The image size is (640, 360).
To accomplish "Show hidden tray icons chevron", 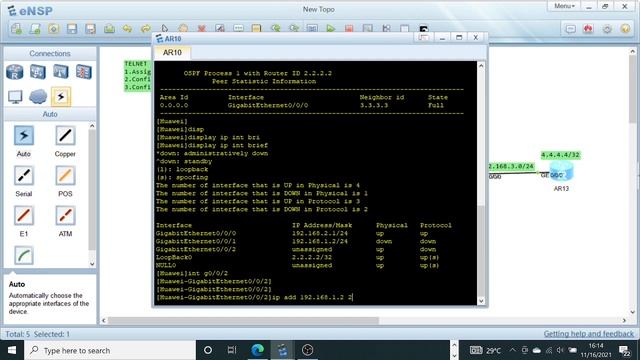I will (513, 350).
